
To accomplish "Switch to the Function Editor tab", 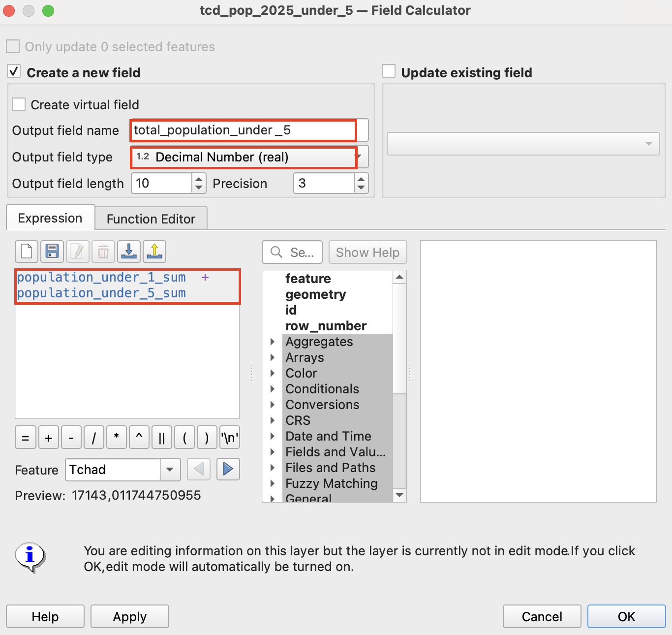I will [x=151, y=219].
